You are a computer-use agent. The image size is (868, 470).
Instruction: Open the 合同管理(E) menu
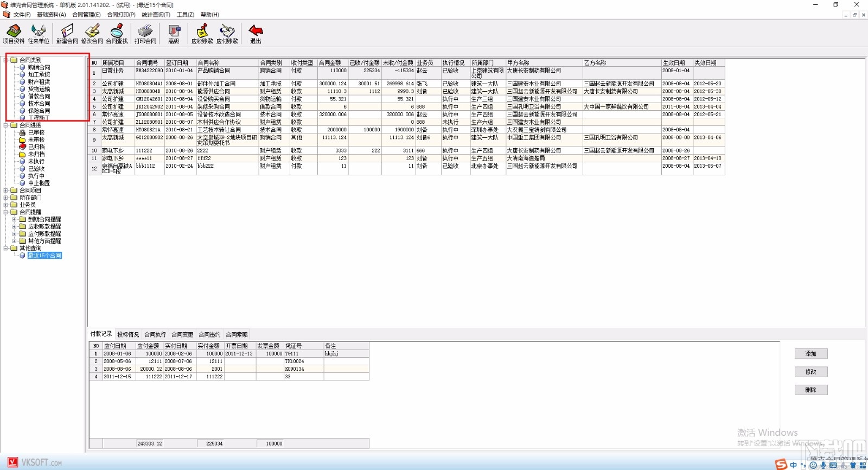coord(86,15)
